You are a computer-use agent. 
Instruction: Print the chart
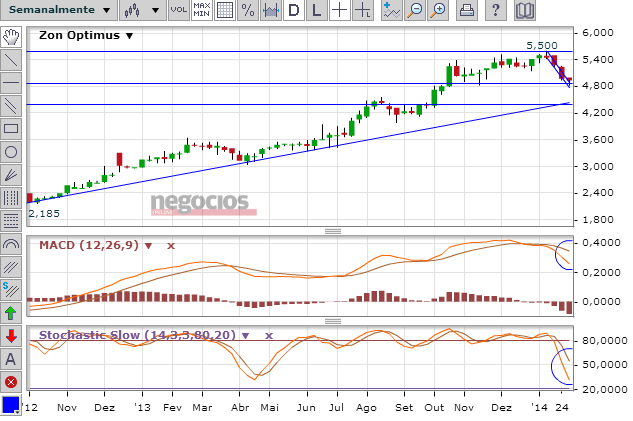click(x=467, y=10)
